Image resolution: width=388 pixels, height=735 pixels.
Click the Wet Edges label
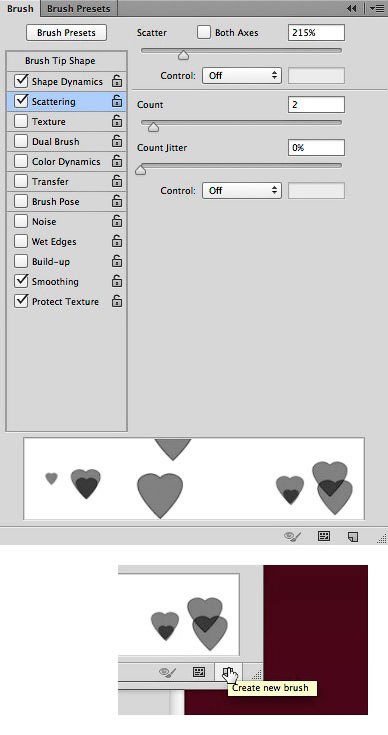click(x=54, y=242)
